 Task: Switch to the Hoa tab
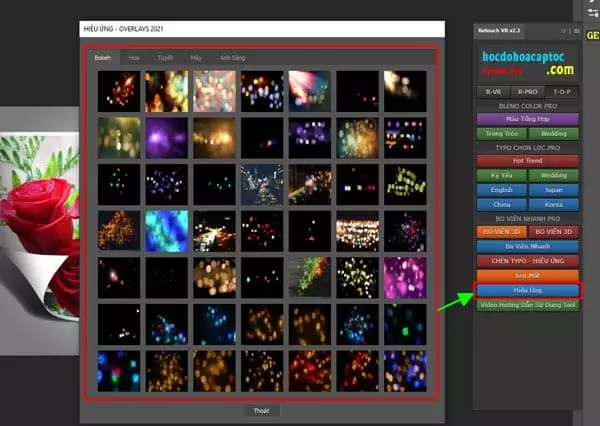click(x=134, y=58)
